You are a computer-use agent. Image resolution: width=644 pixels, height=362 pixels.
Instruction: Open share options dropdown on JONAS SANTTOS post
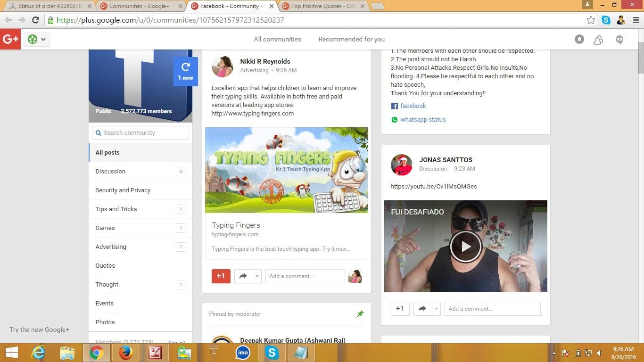point(437,309)
